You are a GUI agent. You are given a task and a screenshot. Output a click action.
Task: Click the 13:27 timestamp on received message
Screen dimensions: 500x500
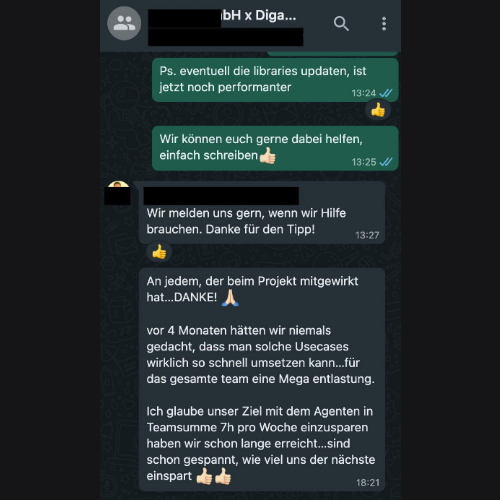coord(367,235)
